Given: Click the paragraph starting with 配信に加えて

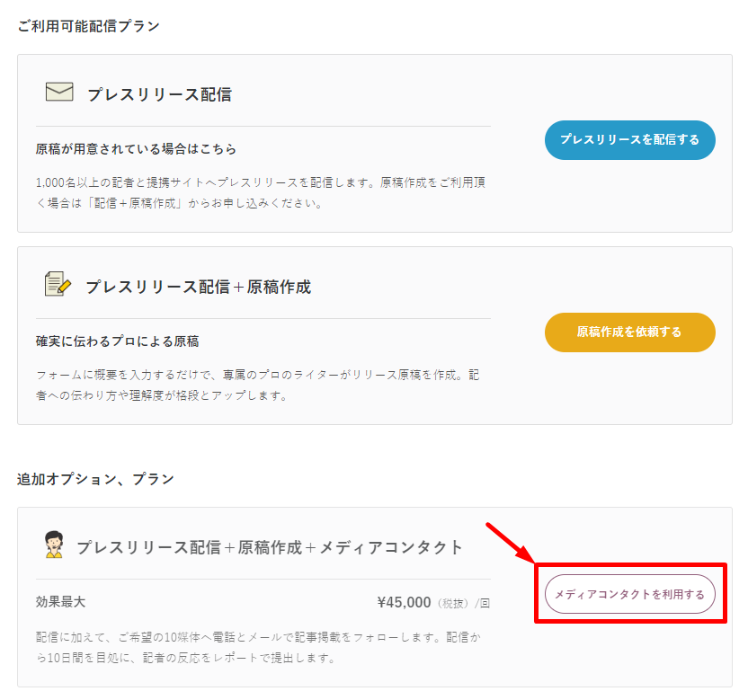Looking at the screenshot, I should 258,648.
